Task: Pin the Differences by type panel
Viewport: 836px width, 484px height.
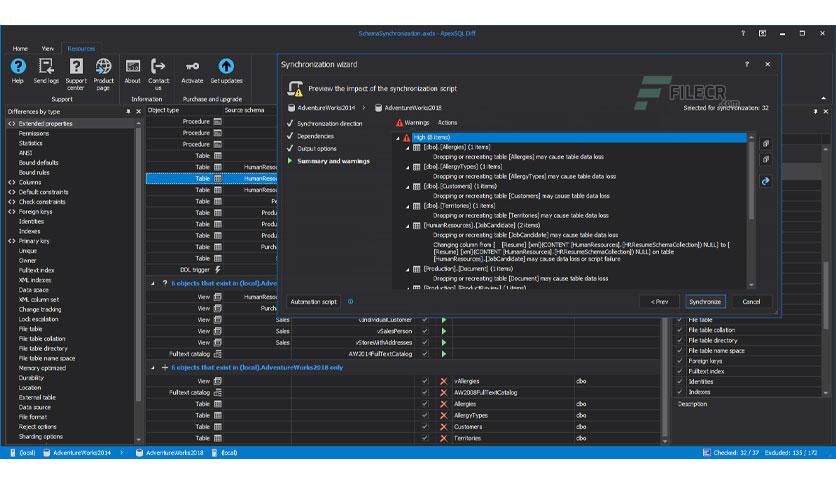Action: [128, 111]
